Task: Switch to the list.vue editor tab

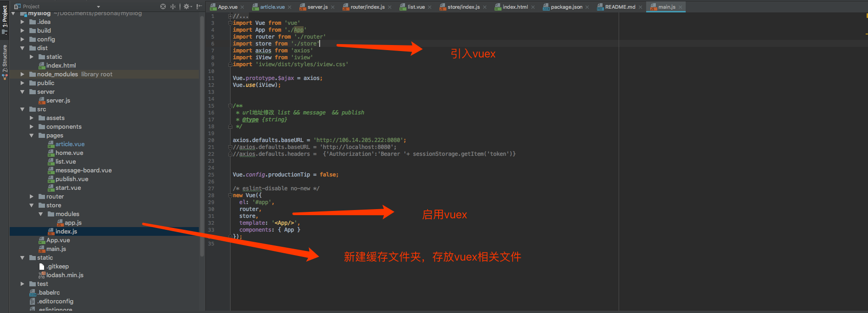Action: [416, 7]
